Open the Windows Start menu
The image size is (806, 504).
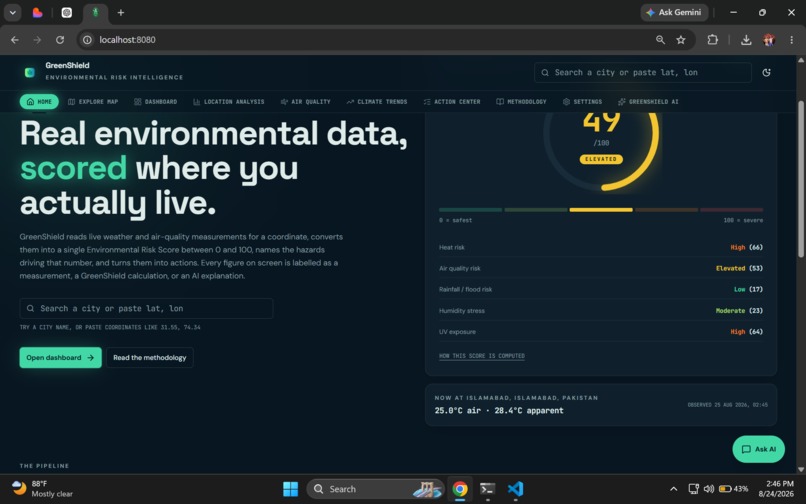pyautogui.click(x=290, y=489)
